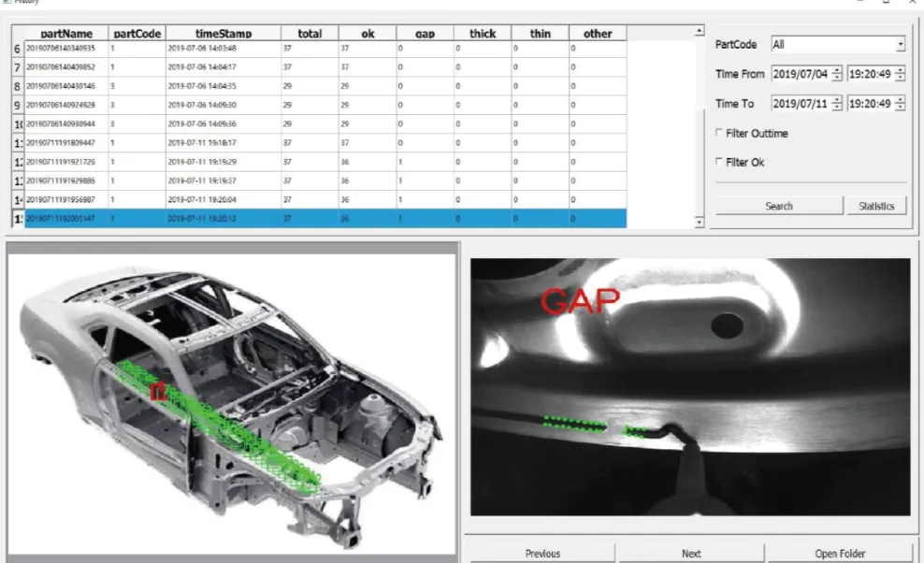924x563 pixels.
Task: Click the Time From time stepper arrows
Action: pyautogui.click(x=900, y=74)
